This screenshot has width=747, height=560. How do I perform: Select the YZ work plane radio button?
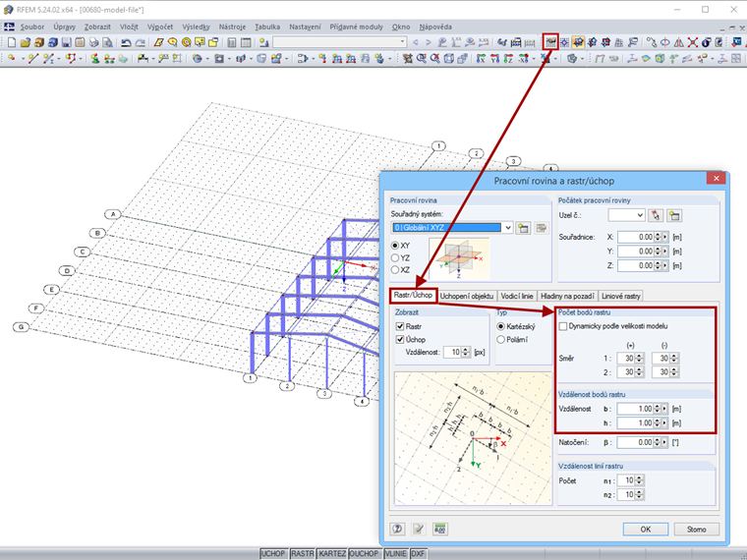pyautogui.click(x=395, y=257)
